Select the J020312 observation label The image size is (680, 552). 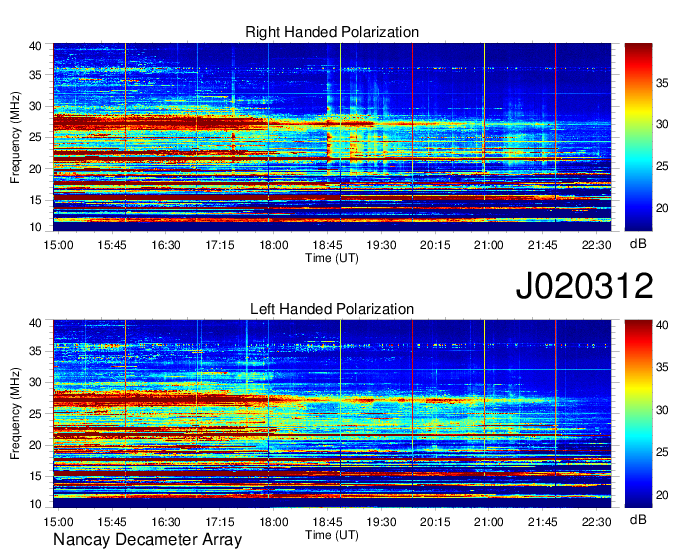pos(584,286)
